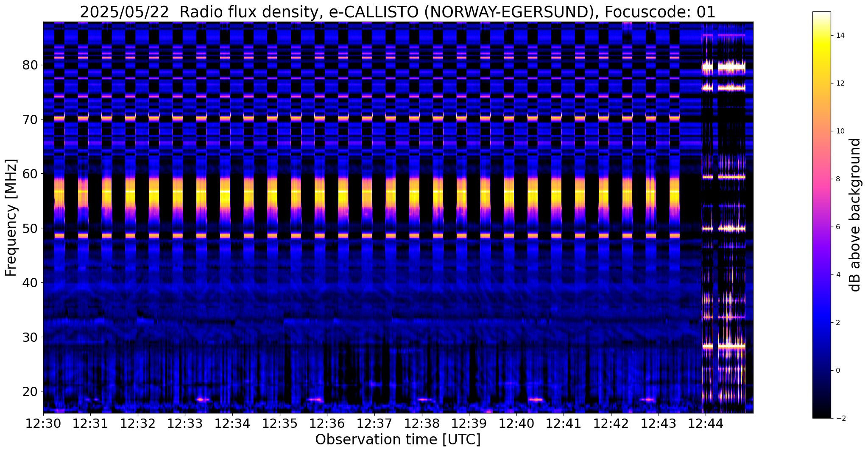Click the '12:44' time axis label
The image size is (868, 452).
tap(705, 423)
